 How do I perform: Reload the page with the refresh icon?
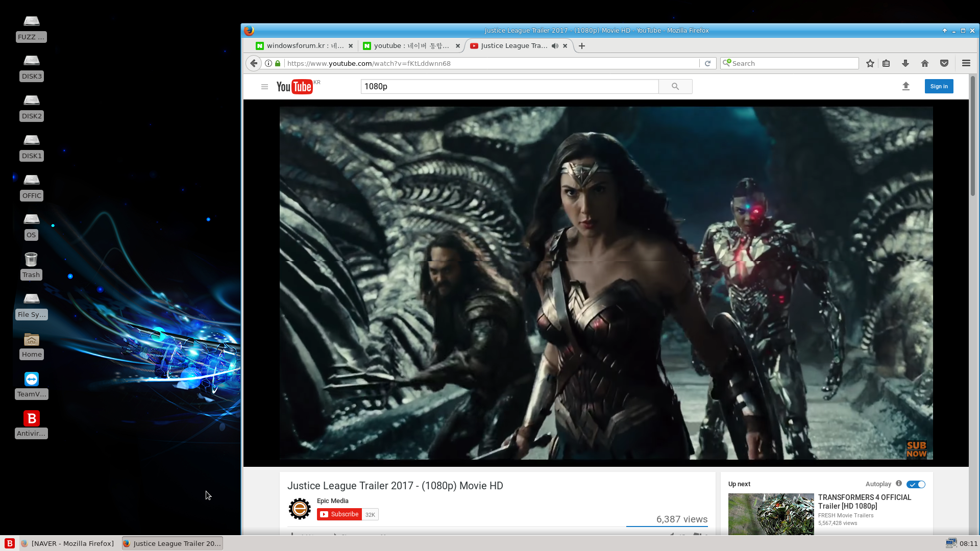coord(707,63)
